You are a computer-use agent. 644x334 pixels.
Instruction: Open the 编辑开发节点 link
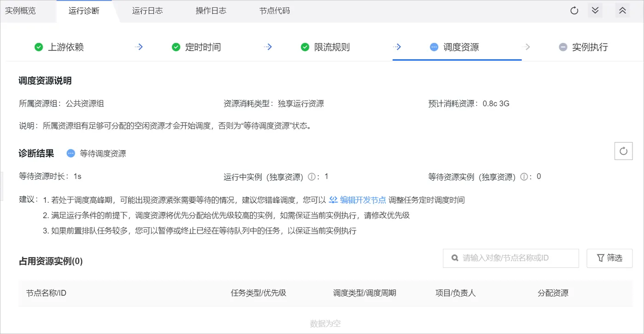click(363, 200)
